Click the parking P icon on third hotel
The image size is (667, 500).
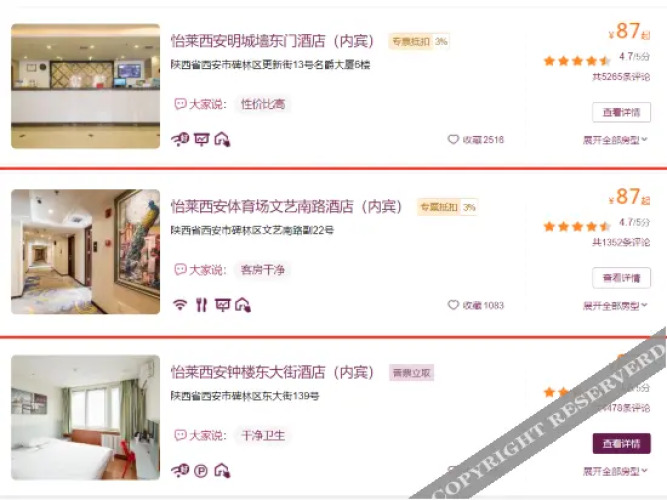point(201,471)
